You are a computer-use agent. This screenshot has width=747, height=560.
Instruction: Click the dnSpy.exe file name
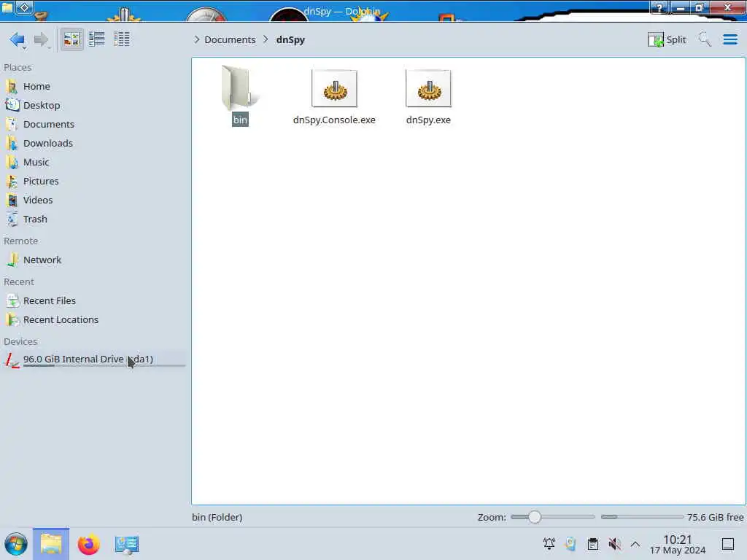[428, 120]
